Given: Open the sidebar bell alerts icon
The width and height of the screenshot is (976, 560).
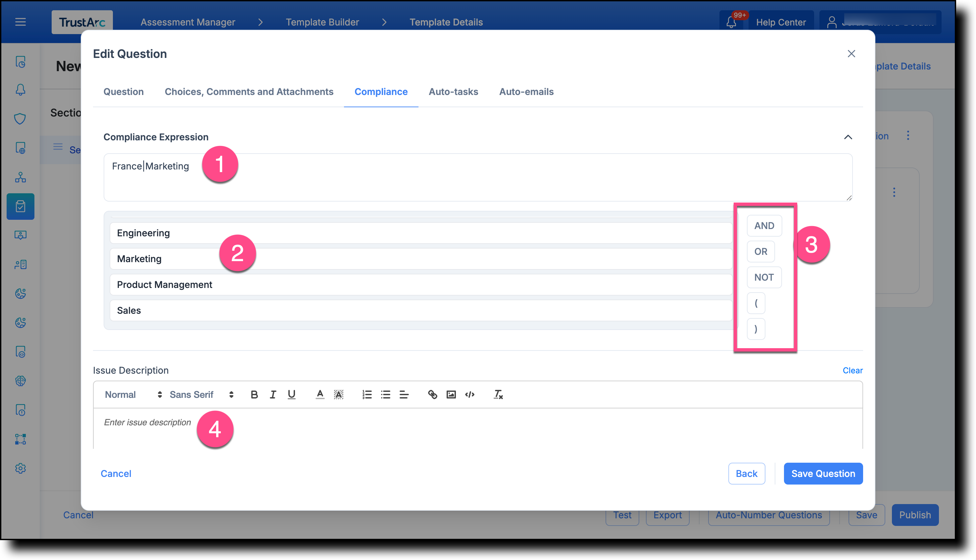Looking at the screenshot, I should tap(21, 90).
